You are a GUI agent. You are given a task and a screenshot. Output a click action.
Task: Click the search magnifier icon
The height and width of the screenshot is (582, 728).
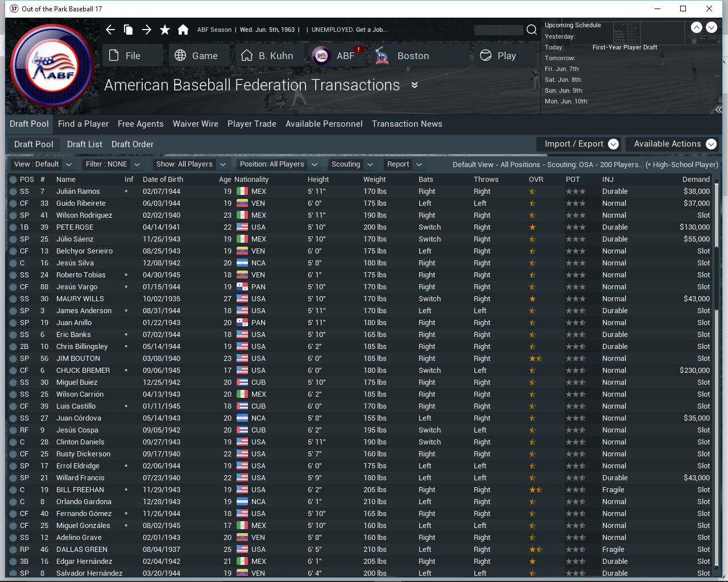[532, 30]
